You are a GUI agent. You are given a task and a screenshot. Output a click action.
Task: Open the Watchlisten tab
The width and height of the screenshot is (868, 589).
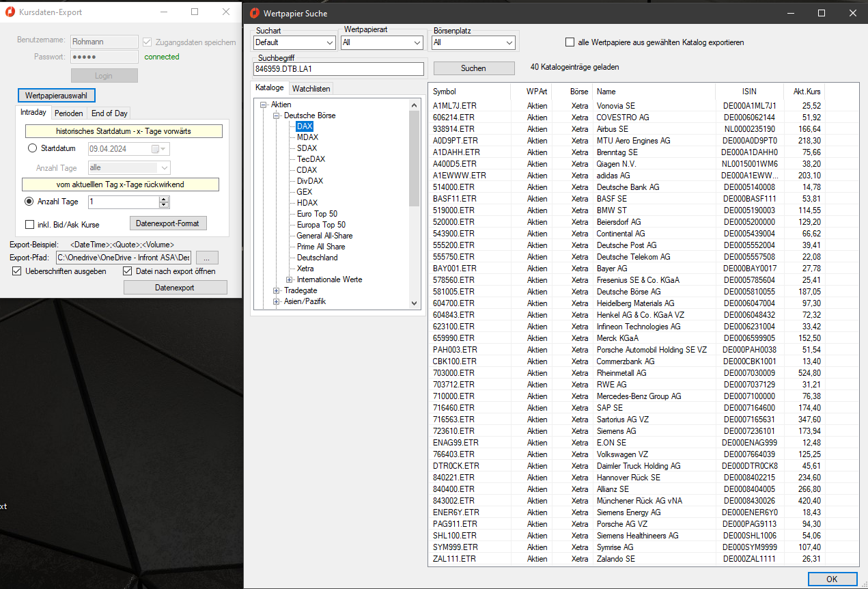coord(311,89)
